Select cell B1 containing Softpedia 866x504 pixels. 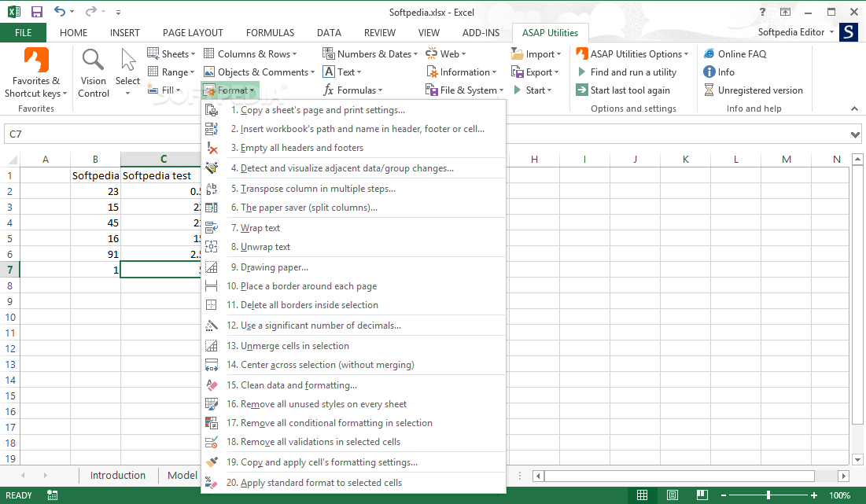[x=95, y=175]
